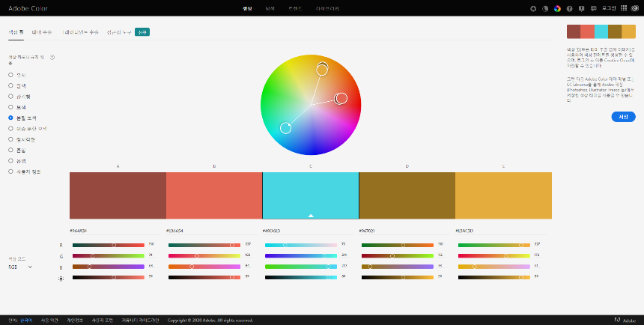Screen dimensions: 644x325
Task: Click the rainbow color wheel icon in the header
Action: [557, 9]
